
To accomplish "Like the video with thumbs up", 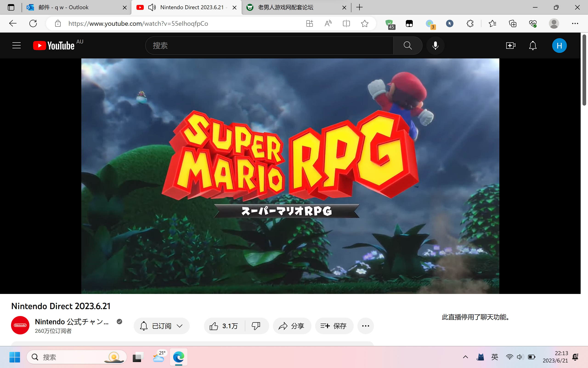I will tap(224, 326).
